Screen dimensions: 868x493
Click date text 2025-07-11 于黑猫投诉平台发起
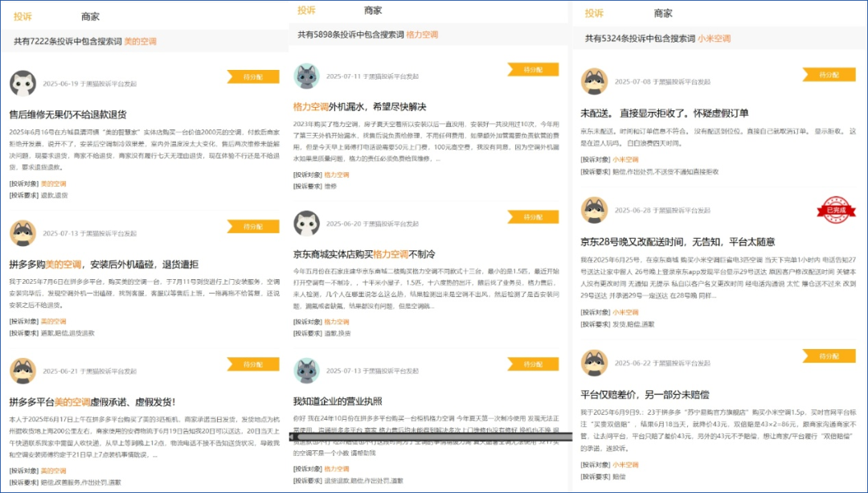(372, 76)
